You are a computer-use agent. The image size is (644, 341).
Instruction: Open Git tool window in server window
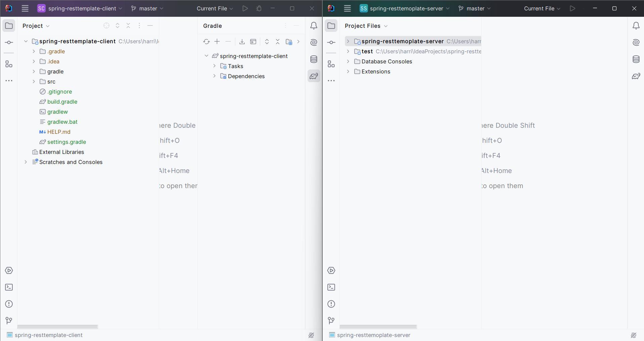(x=331, y=321)
